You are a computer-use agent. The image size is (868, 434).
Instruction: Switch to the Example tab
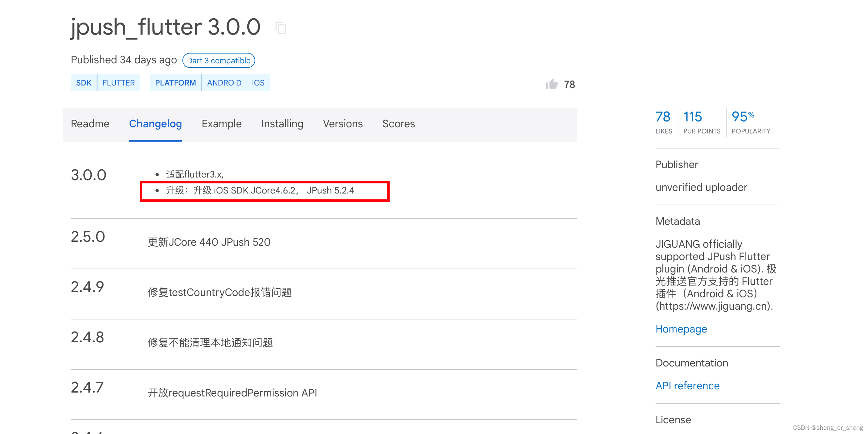pyautogui.click(x=221, y=124)
